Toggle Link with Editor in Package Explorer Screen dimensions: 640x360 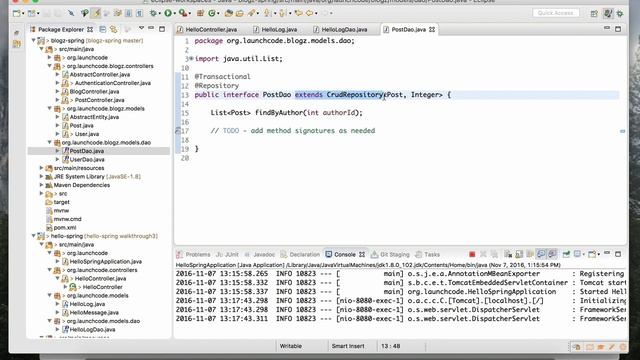pyautogui.click(x=114, y=29)
